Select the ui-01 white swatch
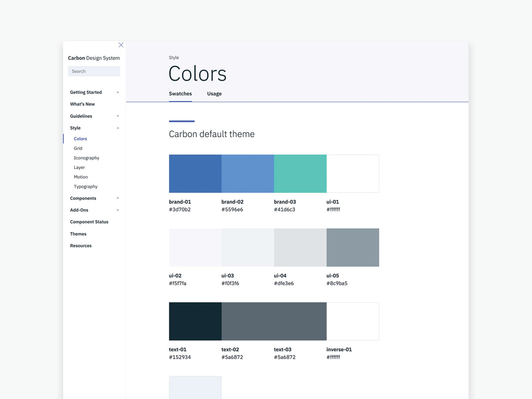Screen dimensions: 532x399 [353, 174]
